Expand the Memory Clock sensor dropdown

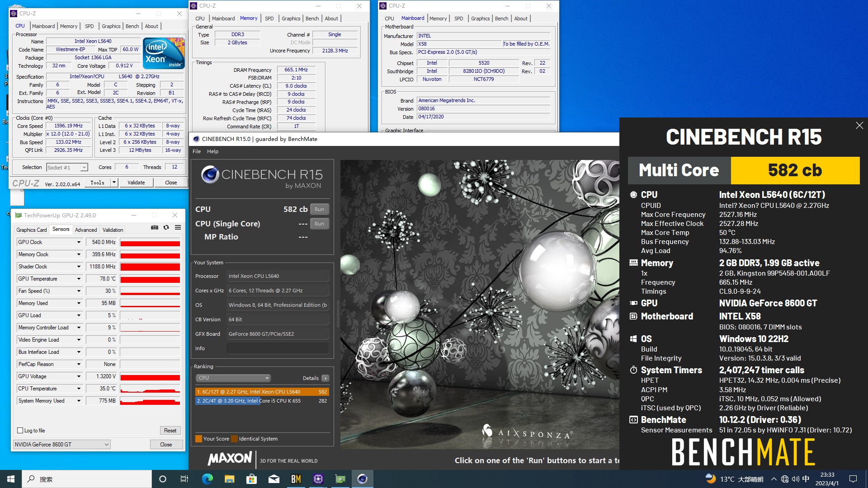coord(79,254)
